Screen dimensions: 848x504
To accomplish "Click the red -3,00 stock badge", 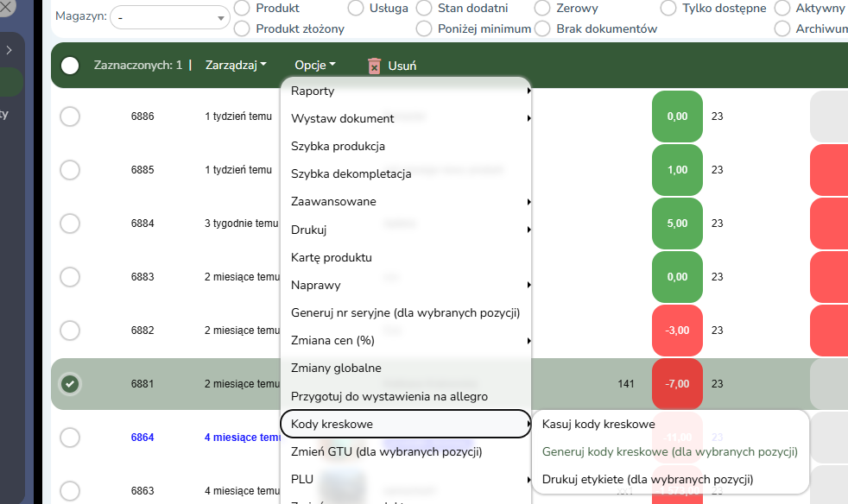I will click(677, 331).
